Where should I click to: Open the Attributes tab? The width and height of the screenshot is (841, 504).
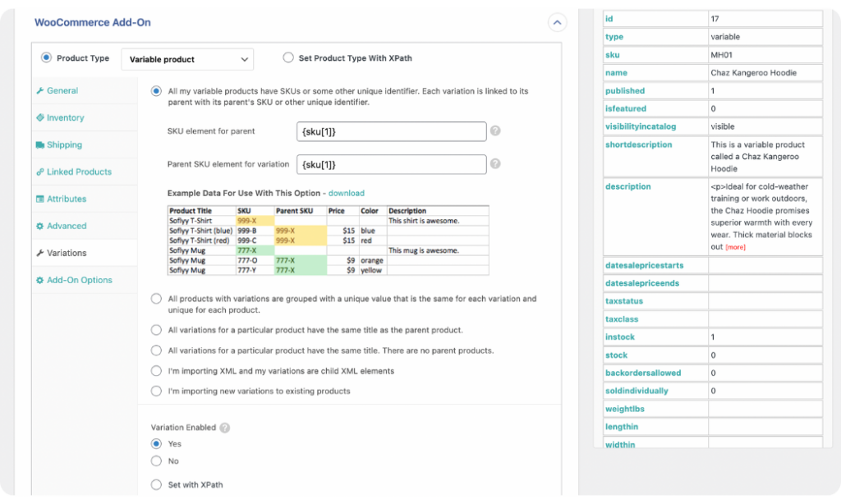point(85,199)
